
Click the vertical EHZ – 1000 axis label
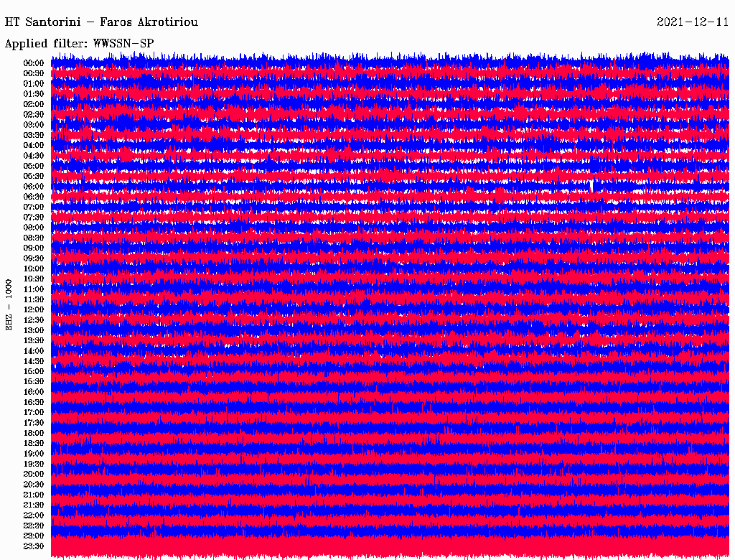pyautogui.click(x=9, y=304)
